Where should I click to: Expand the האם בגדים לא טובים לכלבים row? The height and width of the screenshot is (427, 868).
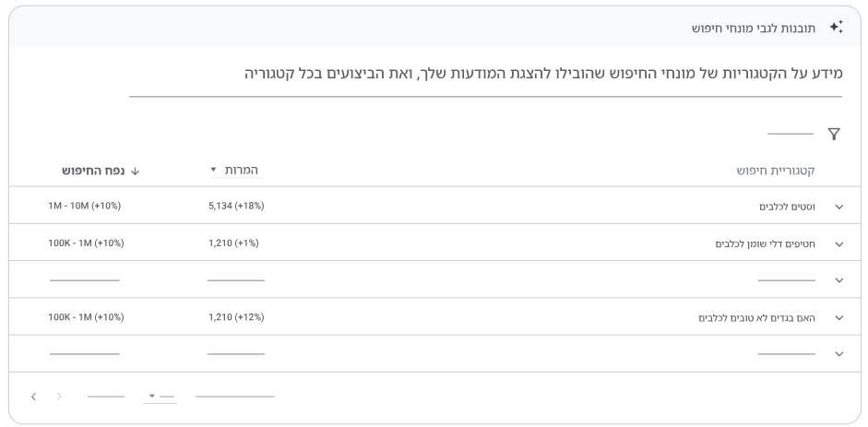[839, 318]
